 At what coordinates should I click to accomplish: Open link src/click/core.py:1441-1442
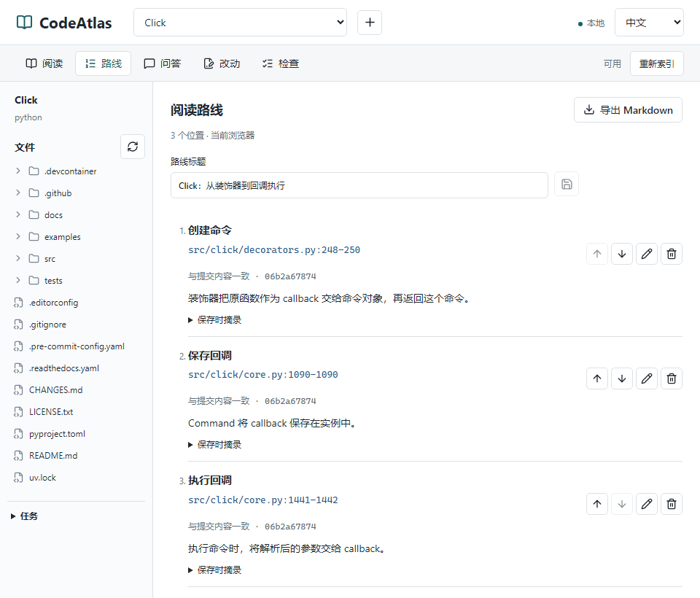click(263, 500)
